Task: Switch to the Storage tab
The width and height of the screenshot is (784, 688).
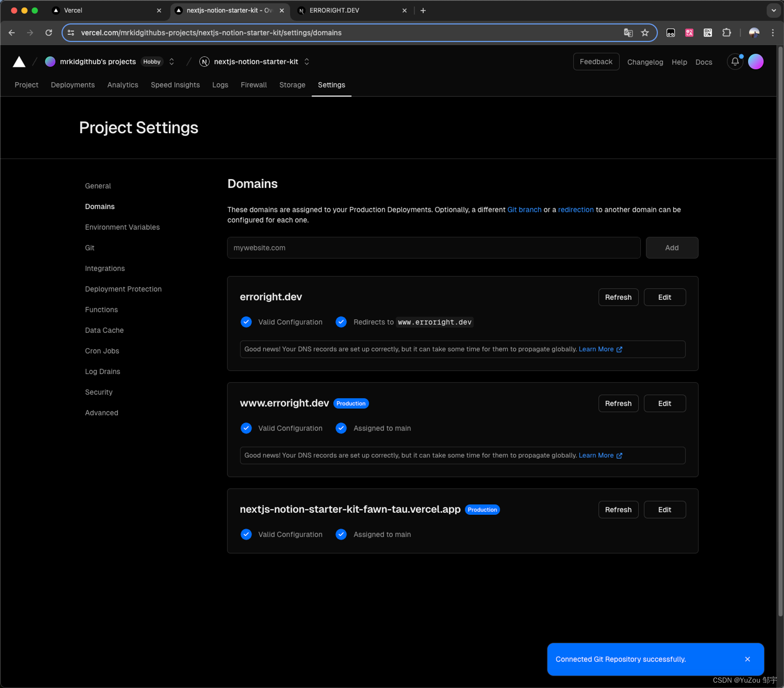Action: click(x=292, y=85)
